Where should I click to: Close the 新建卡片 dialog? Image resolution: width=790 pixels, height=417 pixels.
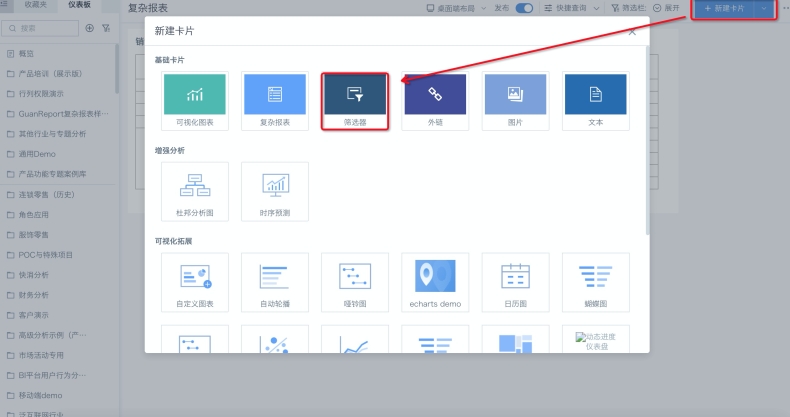(632, 33)
